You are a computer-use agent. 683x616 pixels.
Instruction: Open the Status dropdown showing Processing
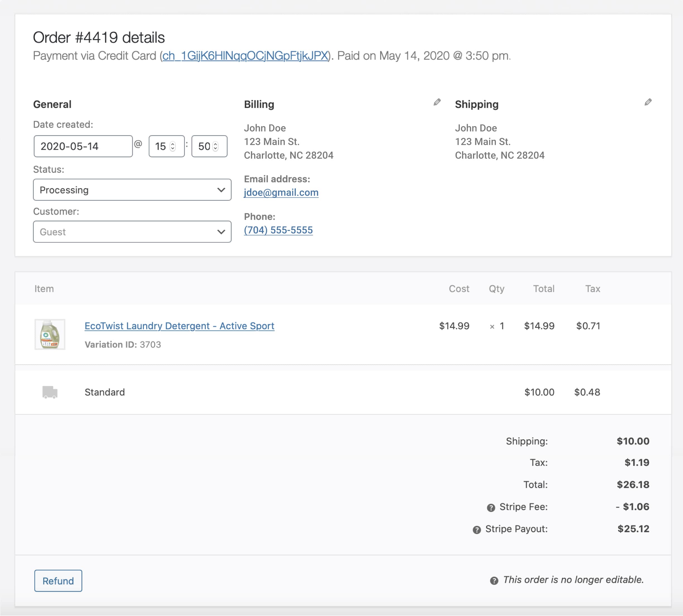(x=132, y=190)
